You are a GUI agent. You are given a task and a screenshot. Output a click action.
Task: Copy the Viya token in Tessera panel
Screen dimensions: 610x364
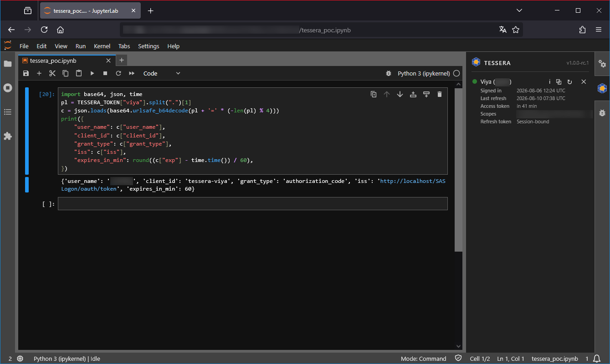click(x=559, y=82)
